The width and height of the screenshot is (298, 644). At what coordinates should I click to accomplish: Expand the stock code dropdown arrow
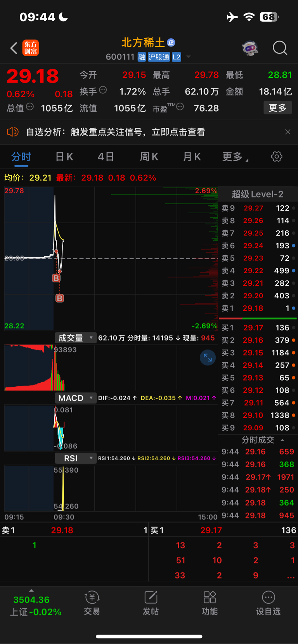coord(189,57)
